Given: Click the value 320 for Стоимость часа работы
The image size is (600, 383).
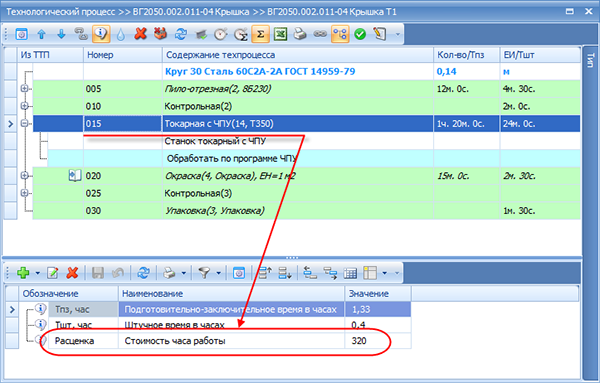Looking at the screenshot, I should pos(359,341).
